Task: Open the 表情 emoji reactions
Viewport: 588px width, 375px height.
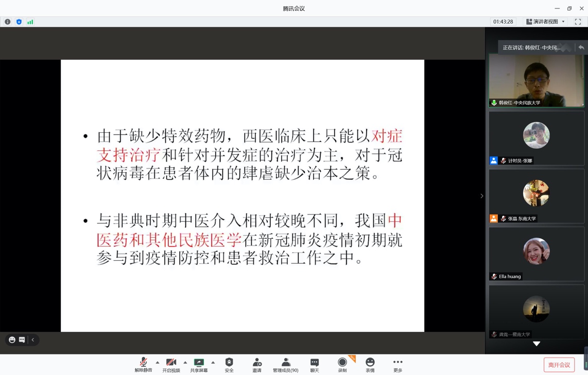Action: click(x=370, y=365)
